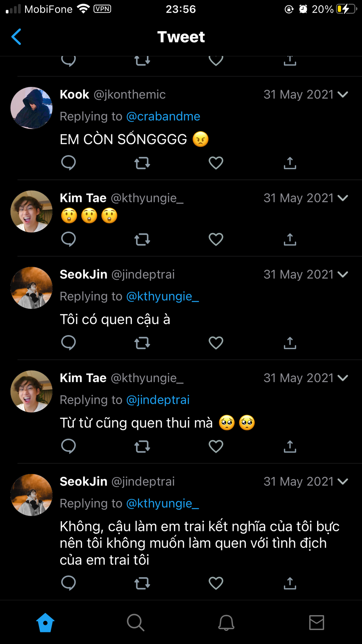Like SeokJin's "Tôi có quen cậu à" tweet
Screen dimensions: 362x644
[216, 343]
